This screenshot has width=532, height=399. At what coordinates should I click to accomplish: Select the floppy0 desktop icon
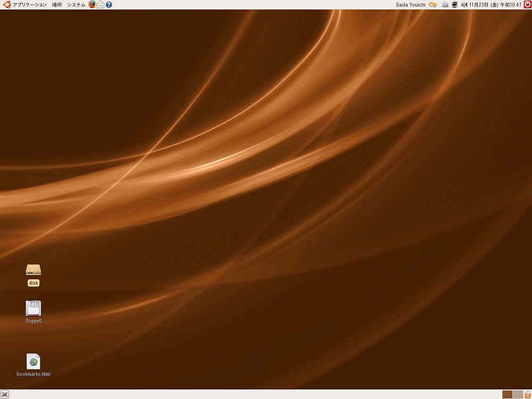click(x=33, y=308)
